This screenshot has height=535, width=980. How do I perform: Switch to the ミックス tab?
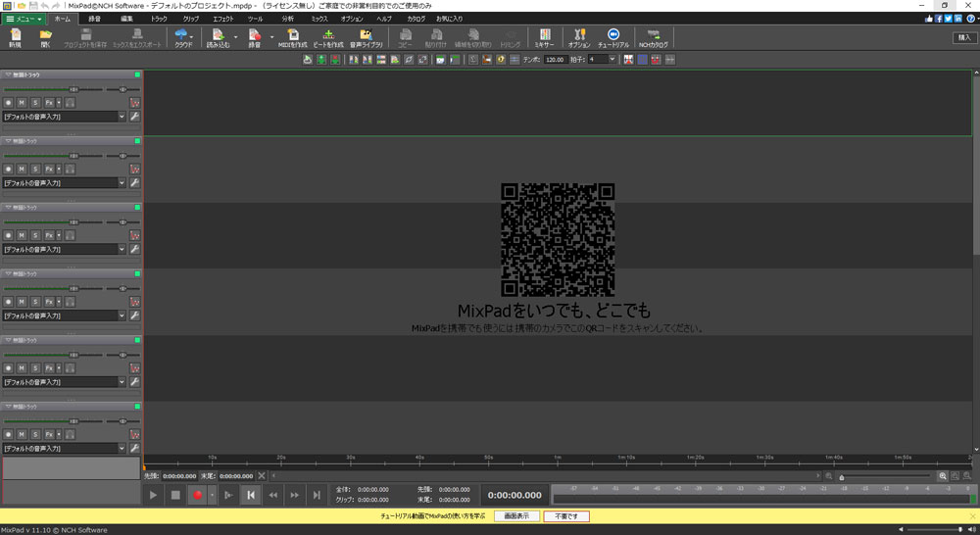(319, 19)
